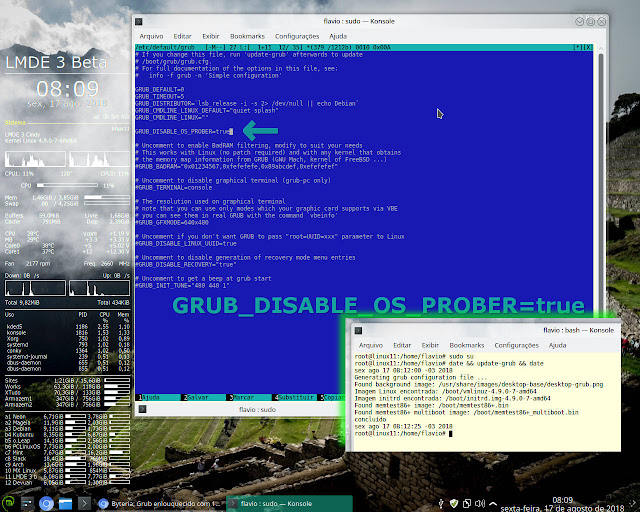Open Bookmarks menu in bash Konsole
The image size is (640, 512).
(467, 345)
